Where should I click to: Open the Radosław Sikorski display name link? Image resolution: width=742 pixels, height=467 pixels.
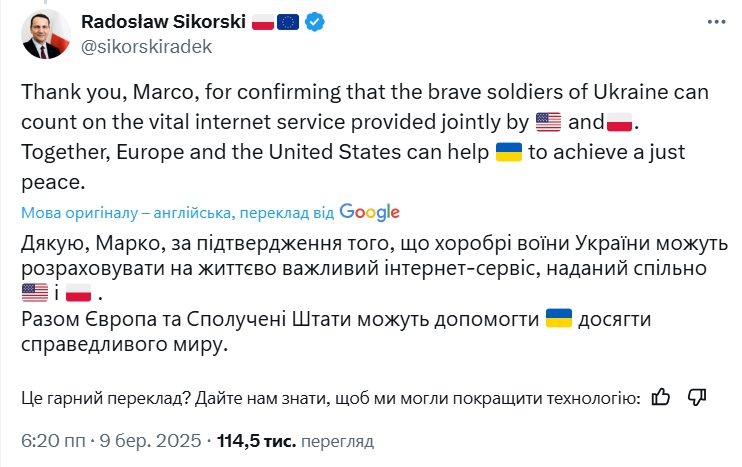pyautogui.click(x=162, y=21)
